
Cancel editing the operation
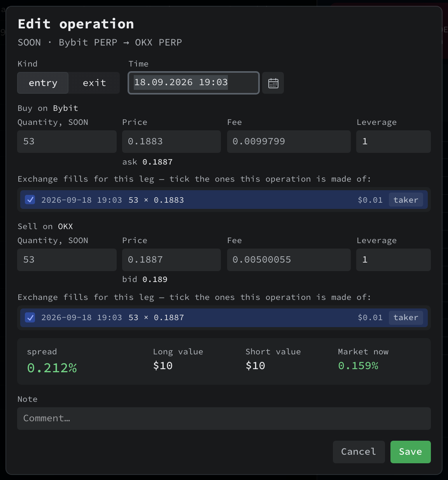(359, 452)
